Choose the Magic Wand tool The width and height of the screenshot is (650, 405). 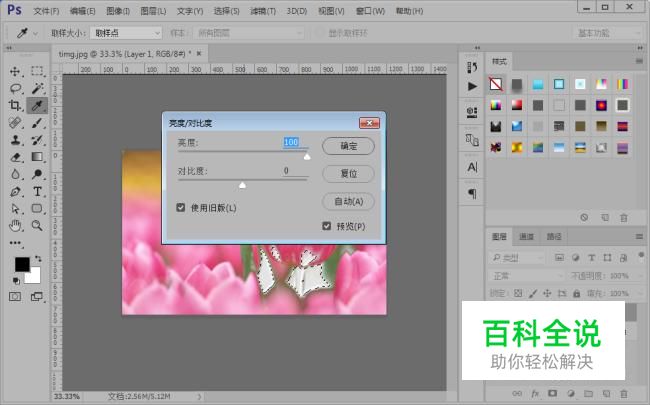tap(36, 88)
